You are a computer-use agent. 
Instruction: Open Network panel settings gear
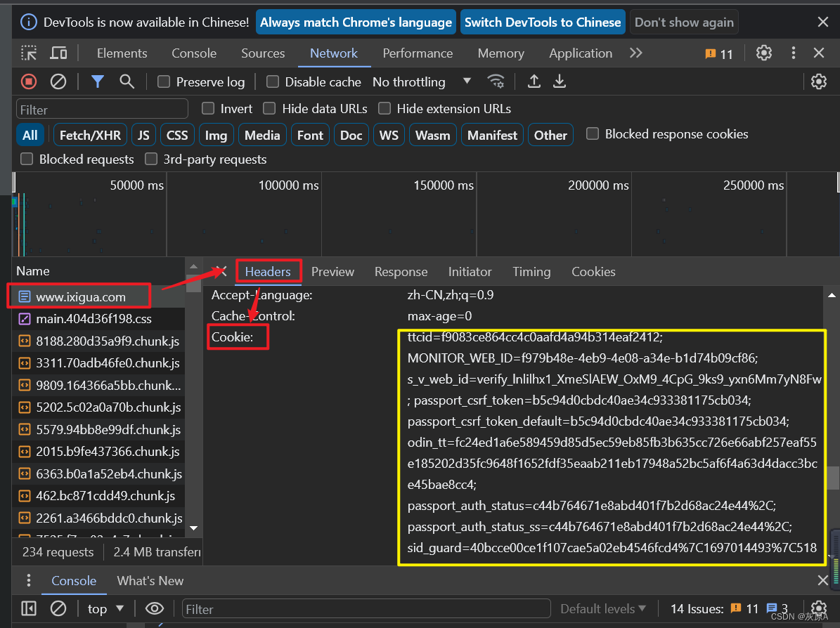tap(819, 81)
